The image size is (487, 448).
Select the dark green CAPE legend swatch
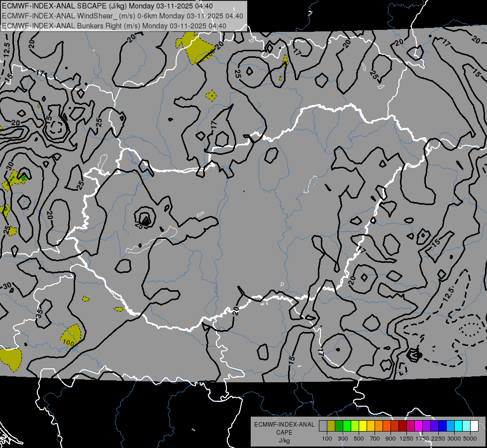tap(339, 426)
